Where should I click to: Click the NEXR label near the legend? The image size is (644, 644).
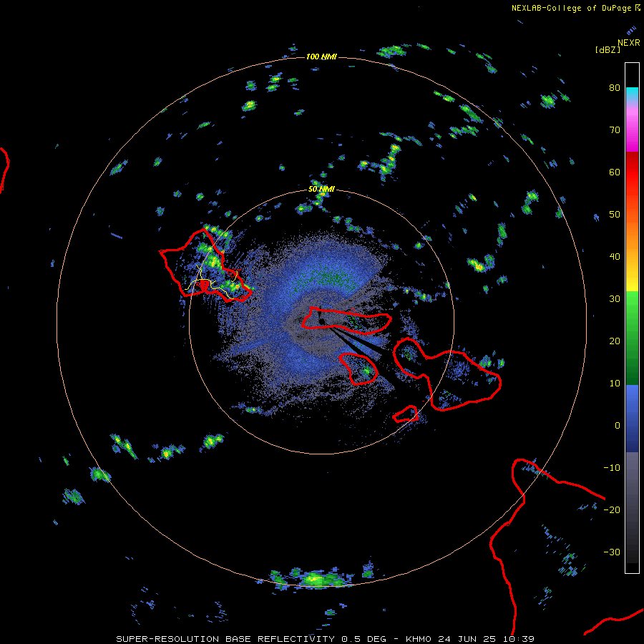point(629,43)
